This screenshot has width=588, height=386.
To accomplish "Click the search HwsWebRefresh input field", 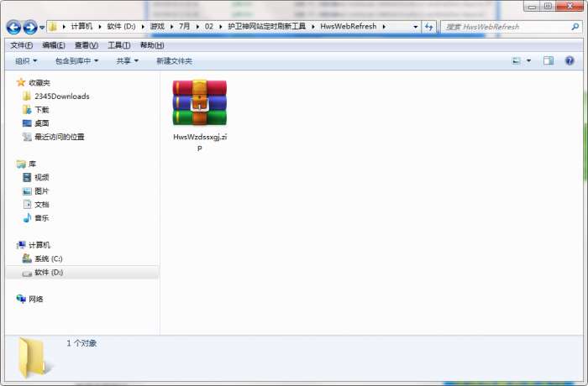I will click(506, 27).
